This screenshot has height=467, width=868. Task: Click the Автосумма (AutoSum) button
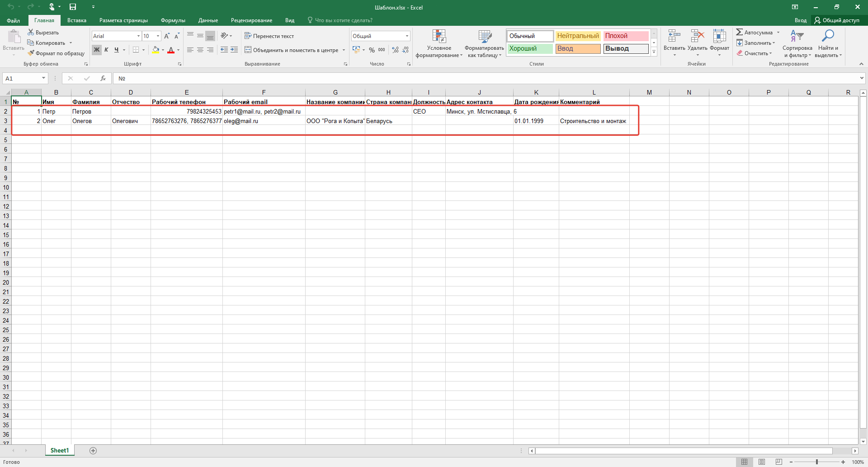(x=755, y=32)
